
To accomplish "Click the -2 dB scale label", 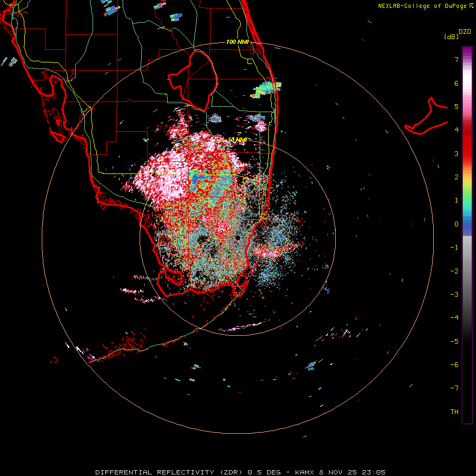I will (454, 271).
